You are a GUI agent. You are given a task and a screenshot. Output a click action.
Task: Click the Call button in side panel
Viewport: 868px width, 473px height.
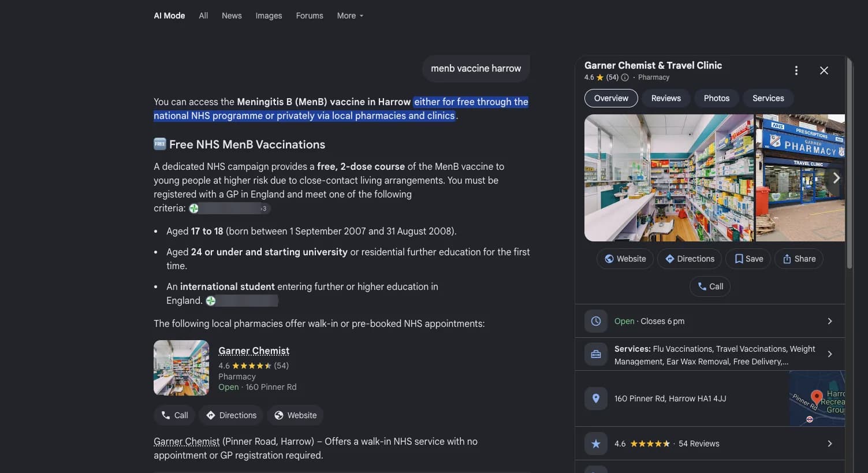(x=710, y=286)
